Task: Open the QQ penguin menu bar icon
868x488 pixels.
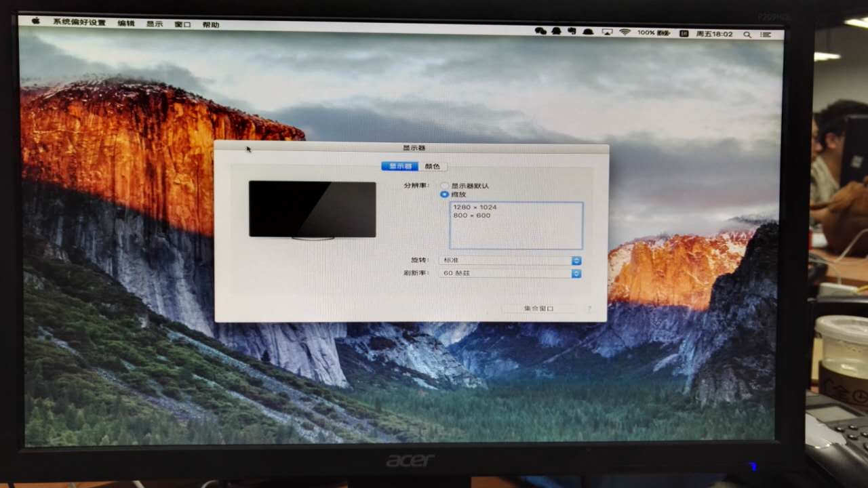Action: point(557,32)
